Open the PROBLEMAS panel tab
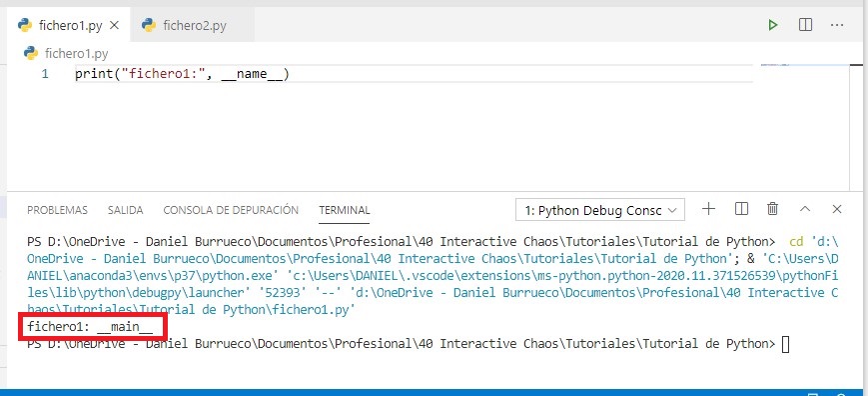Screen dimensions: 868x396 coord(57,210)
